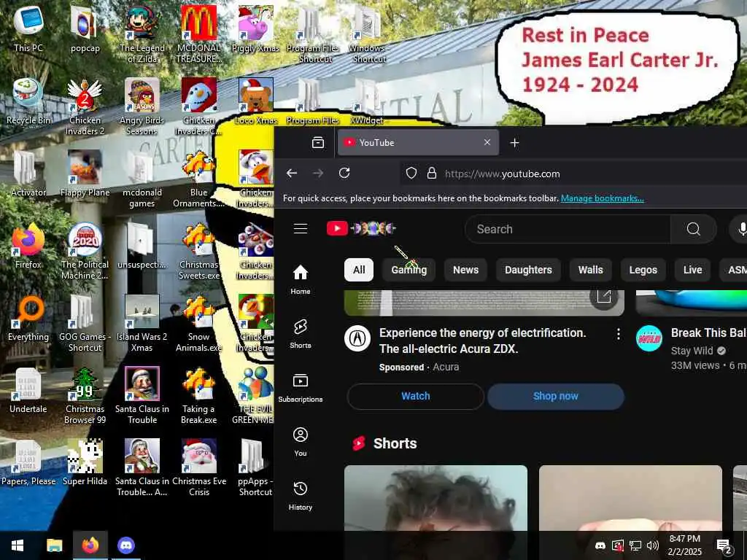This screenshot has width=747, height=560.
Task: Open The Legend of Zilda icon
Action: pos(142,34)
